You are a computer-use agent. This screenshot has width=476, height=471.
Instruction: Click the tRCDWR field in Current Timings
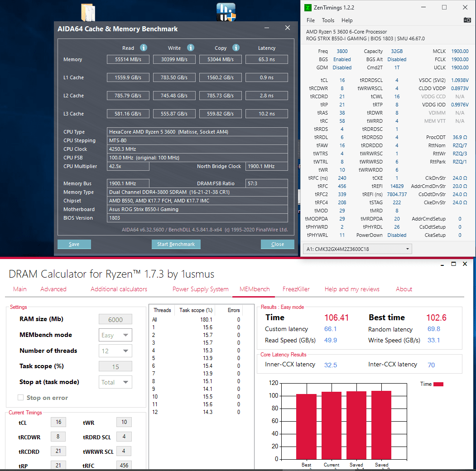point(58,437)
